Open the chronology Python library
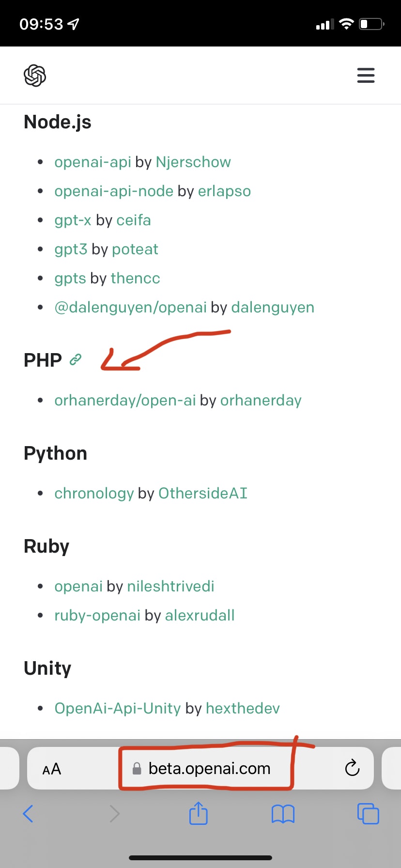Screen dimensions: 401x868 [94, 493]
